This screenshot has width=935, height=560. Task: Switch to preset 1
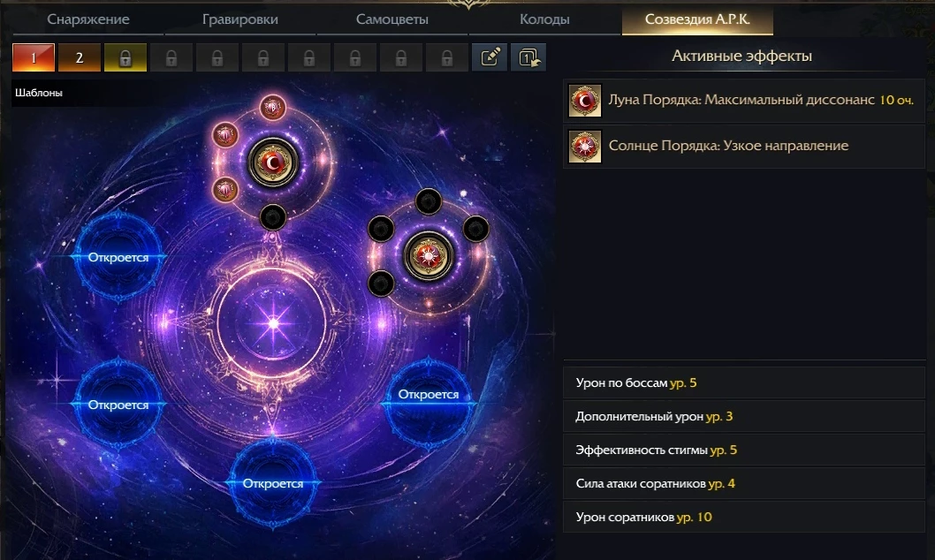(x=34, y=57)
